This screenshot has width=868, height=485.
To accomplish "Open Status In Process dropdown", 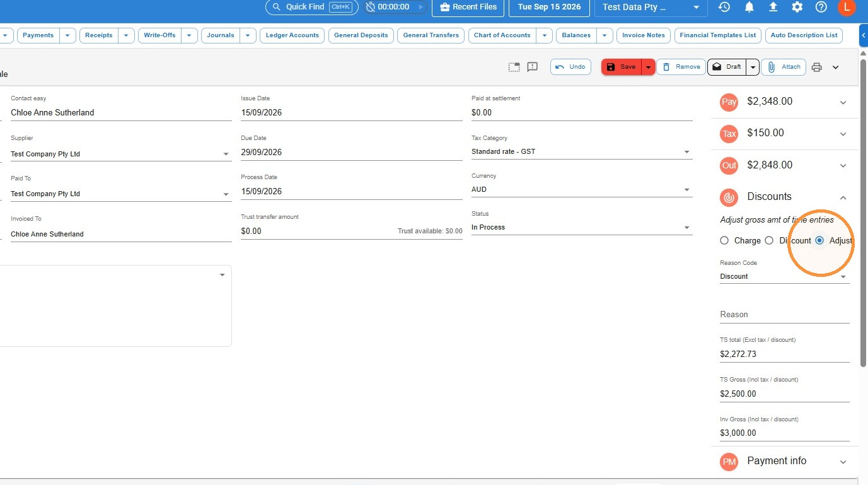I will 582,228.
